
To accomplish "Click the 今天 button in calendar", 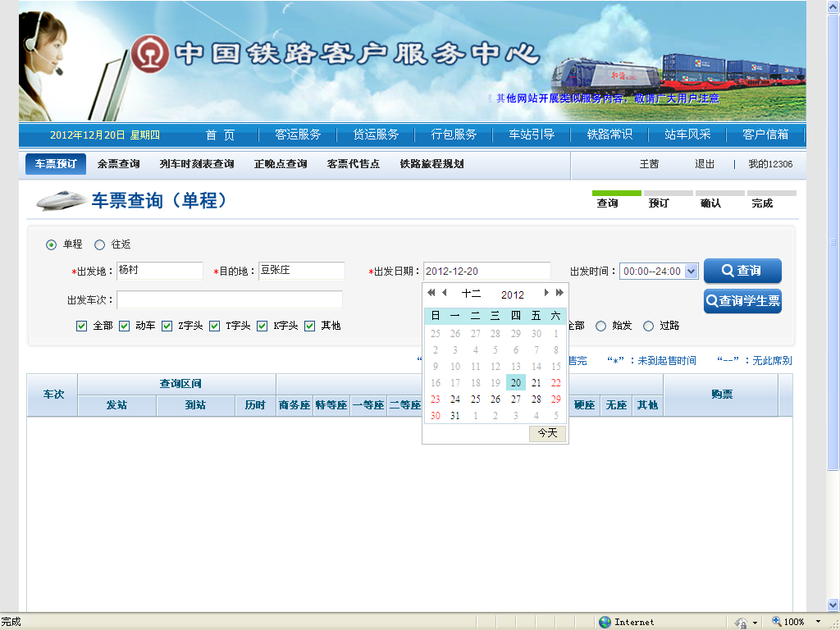I will click(547, 433).
